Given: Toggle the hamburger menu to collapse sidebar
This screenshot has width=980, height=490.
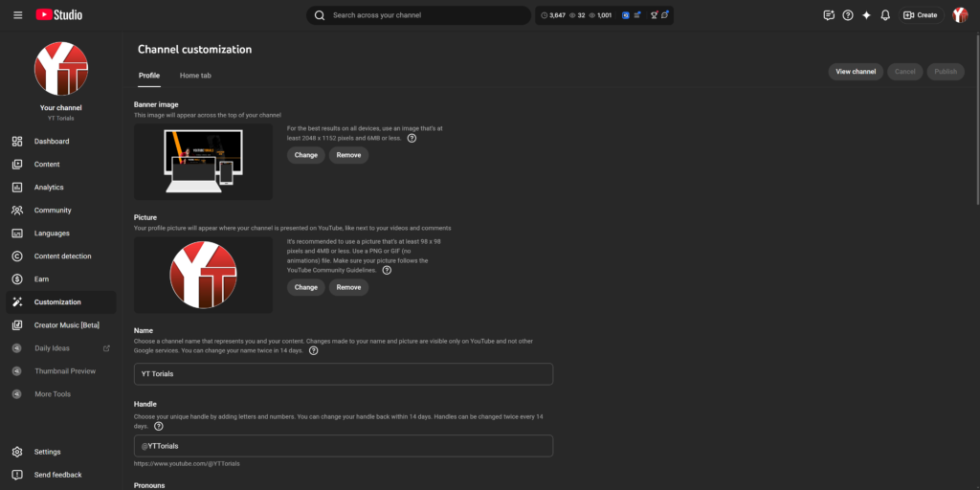Looking at the screenshot, I should tap(17, 15).
